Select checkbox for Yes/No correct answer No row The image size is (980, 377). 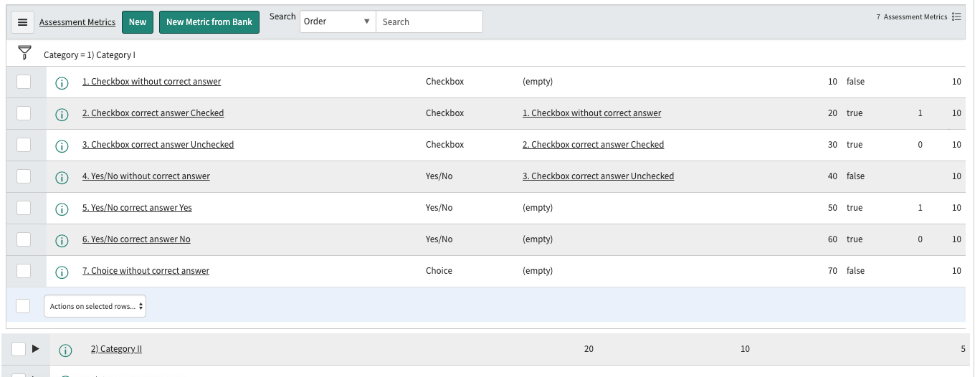24,239
